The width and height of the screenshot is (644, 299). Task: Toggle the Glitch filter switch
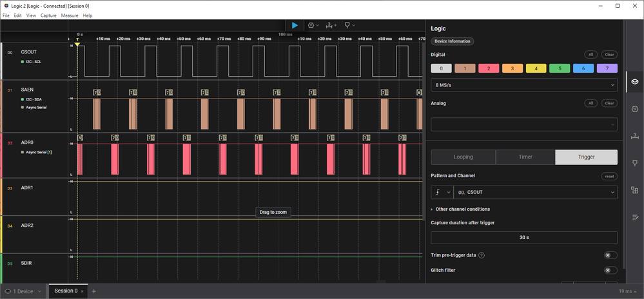click(x=609, y=270)
